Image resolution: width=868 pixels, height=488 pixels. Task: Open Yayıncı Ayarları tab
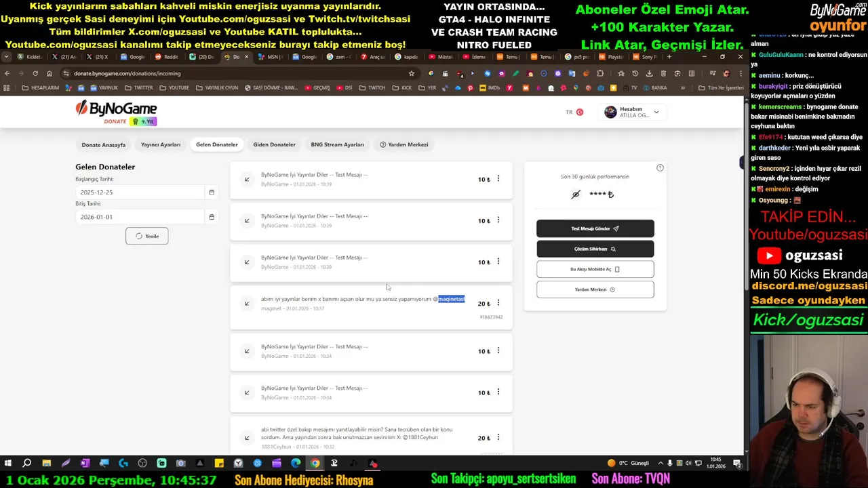click(161, 144)
